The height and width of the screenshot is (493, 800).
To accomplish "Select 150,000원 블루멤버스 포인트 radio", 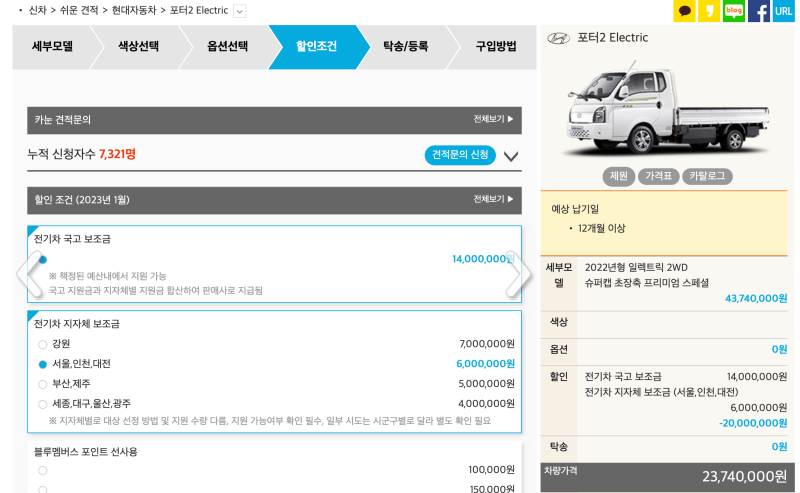I will [43, 490].
